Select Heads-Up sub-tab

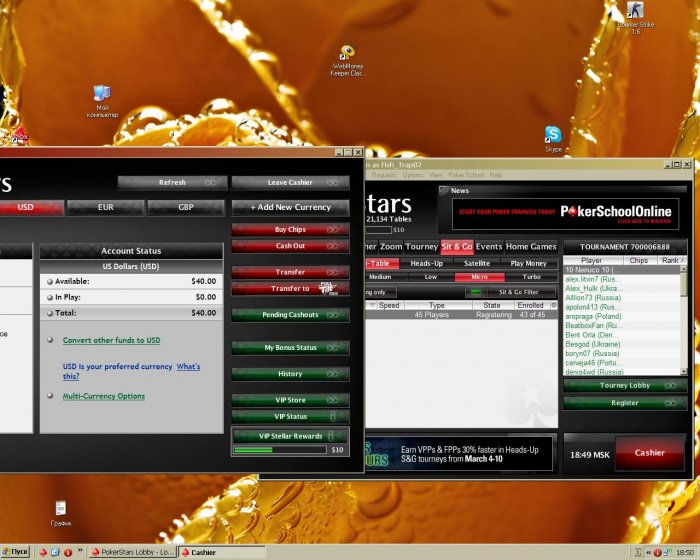[x=426, y=263]
